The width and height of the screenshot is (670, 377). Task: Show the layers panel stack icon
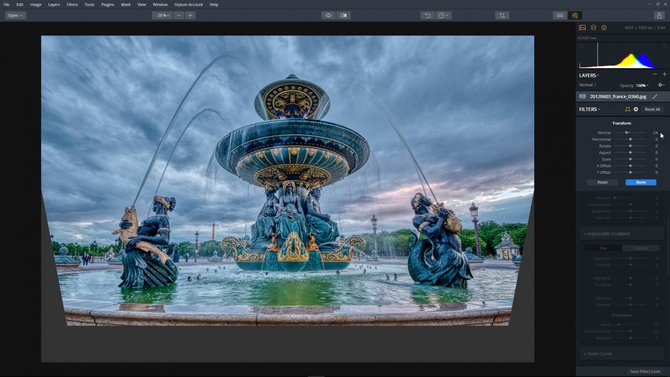click(x=594, y=28)
